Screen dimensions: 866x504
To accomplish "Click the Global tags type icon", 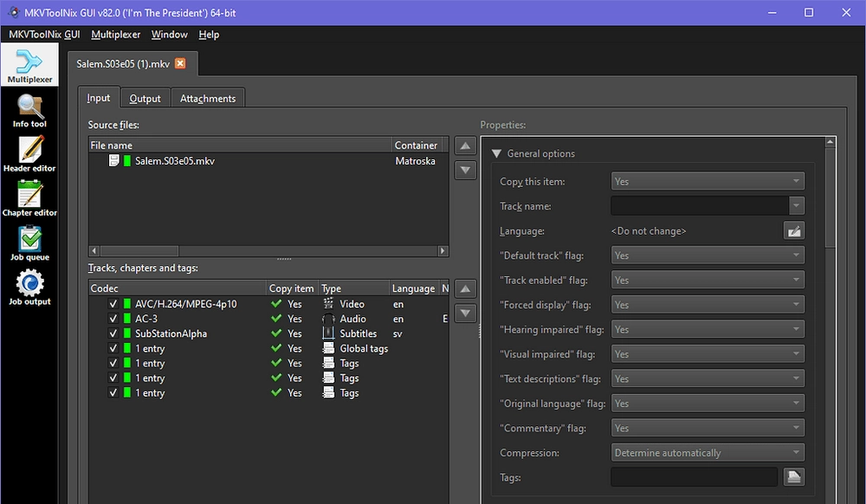I will point(328,348).
